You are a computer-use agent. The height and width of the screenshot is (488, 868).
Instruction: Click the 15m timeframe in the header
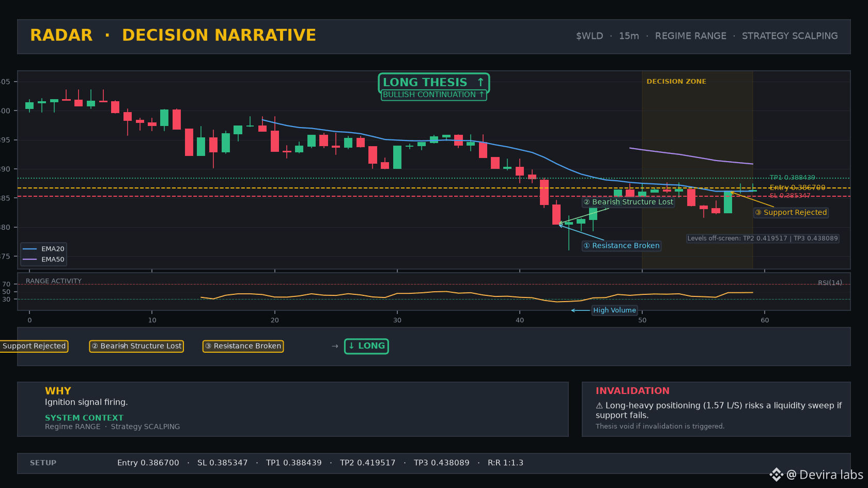pyautogui.click(x=629, y=36)
